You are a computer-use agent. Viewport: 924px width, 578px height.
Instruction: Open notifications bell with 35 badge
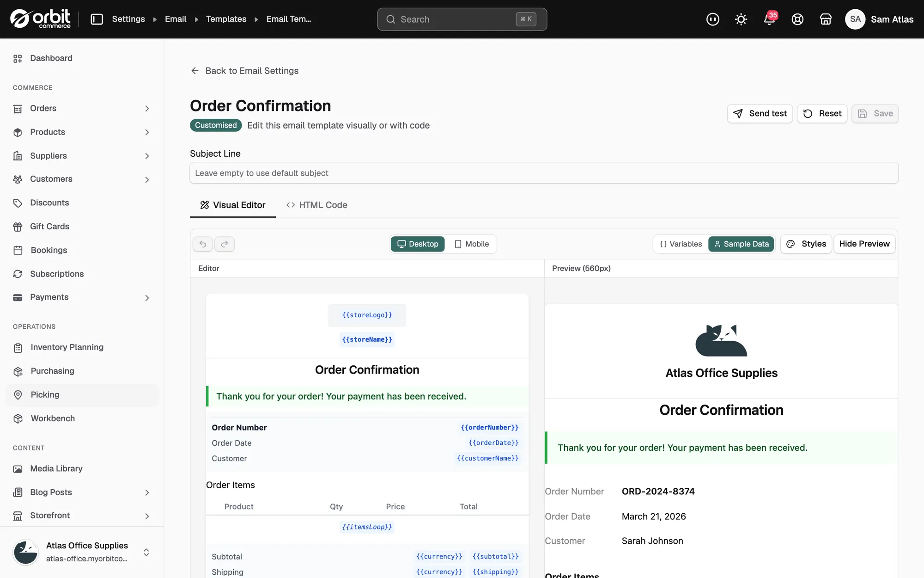(769, 19)
